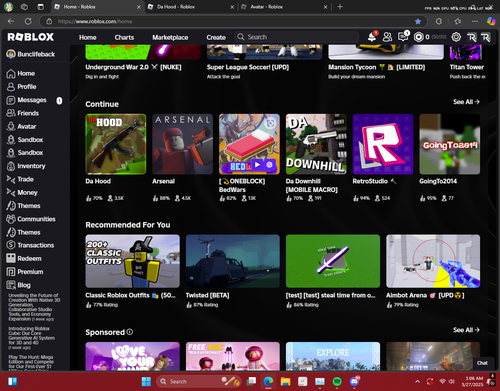500x391 pixels.
Task: Switch to the Avatar - Roblox tab
Action: [x=284, y=7]
